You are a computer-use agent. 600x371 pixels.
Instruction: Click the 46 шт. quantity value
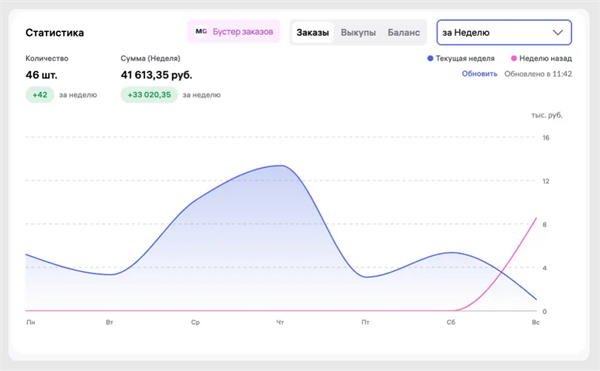click(x=41, y=75)
